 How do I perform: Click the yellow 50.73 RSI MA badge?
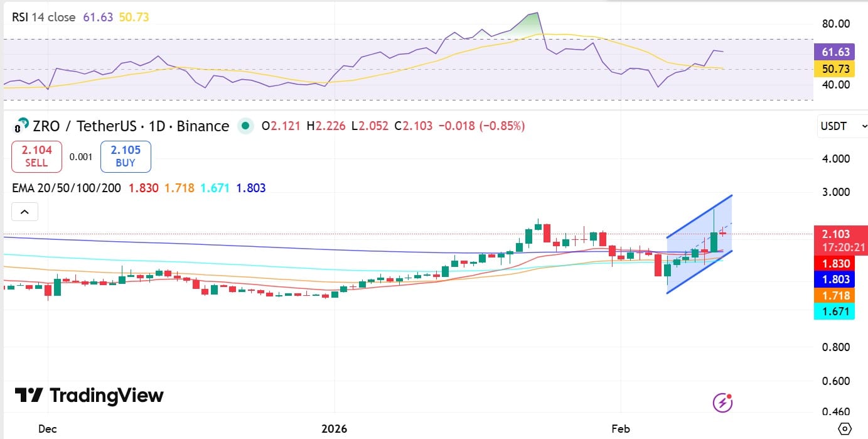tap(835, 69)
